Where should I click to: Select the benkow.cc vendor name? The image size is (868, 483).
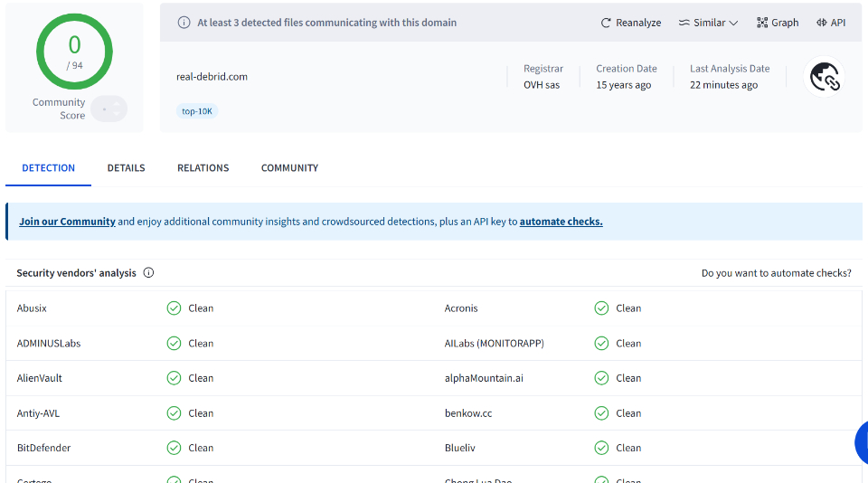(467, 413)
